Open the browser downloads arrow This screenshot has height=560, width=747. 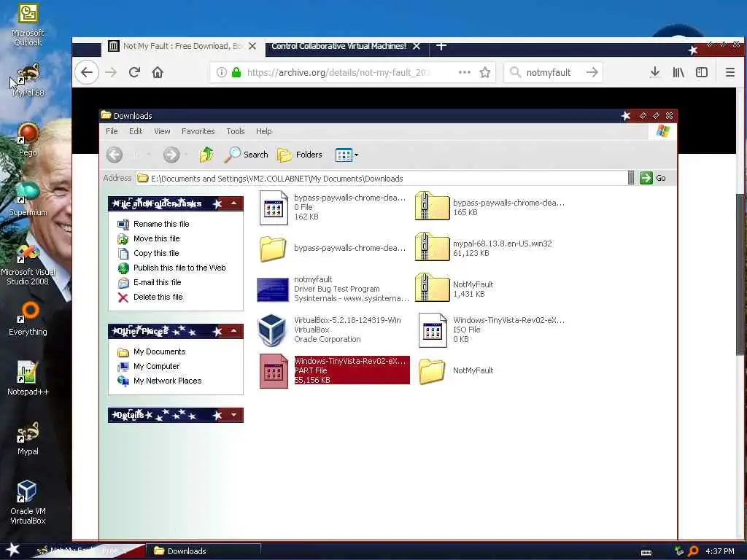click(x=654, y=72)
